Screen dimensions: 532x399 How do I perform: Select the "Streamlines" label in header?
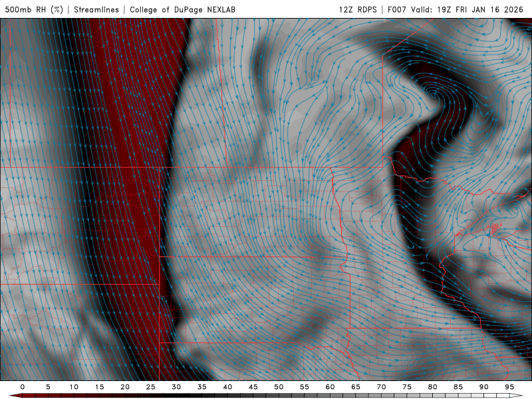point(96,9)
